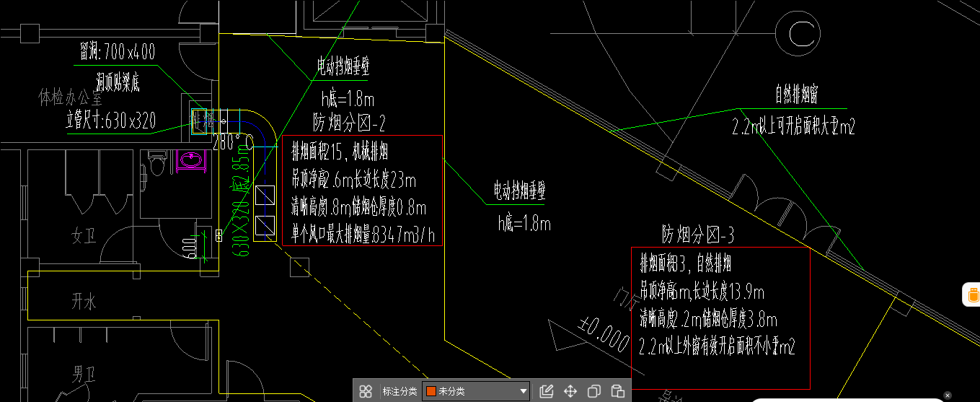Select the 体检办公室 room label
This screenshot has height=402, width=980.
pos(71,97)
